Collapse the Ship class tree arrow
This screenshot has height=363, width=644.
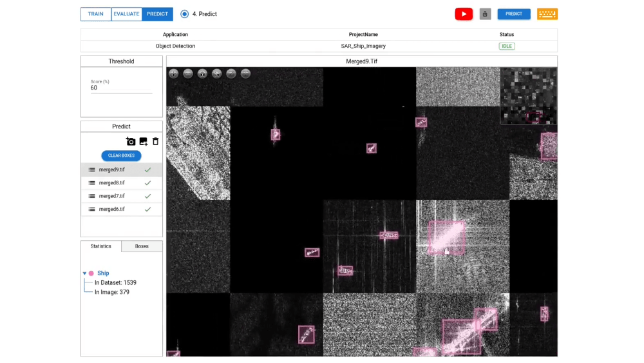click(84, 273)
